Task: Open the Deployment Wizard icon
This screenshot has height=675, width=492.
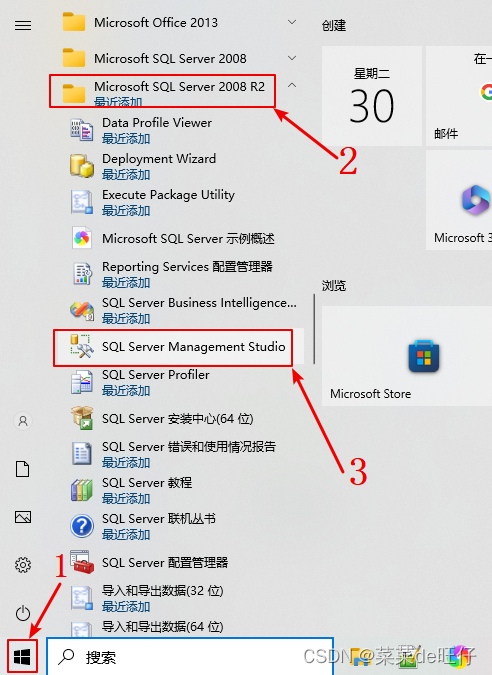Action: coord(82,166)
